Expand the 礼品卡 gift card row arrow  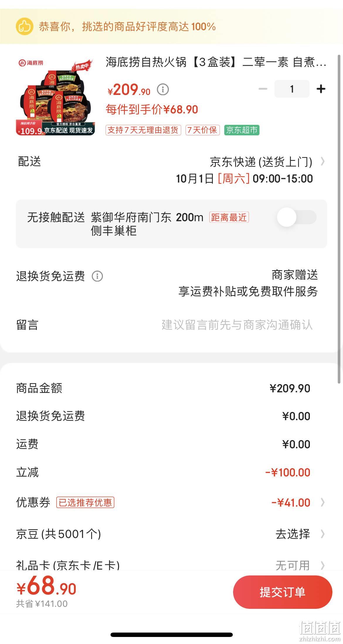point(323,565)
